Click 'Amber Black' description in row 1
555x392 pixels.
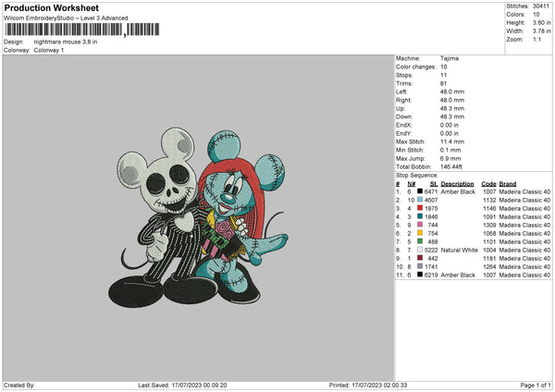pyautogui.click(x=458, y=191)
